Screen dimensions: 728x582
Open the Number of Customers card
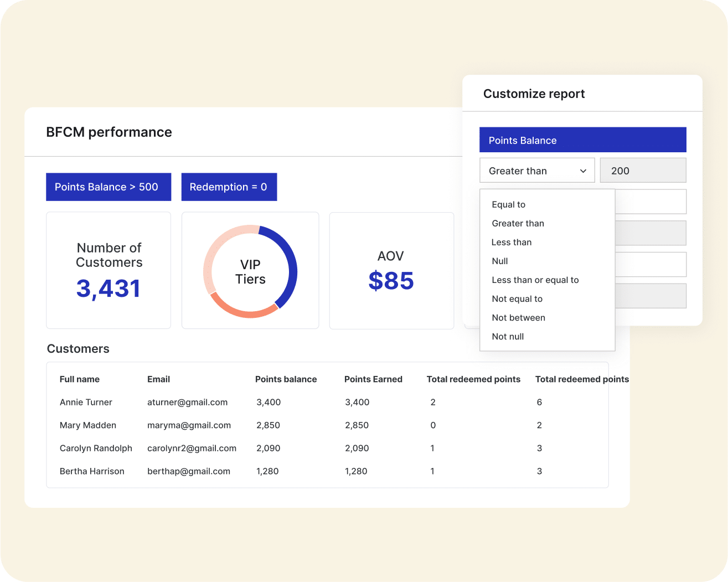[x=109, y=270]
